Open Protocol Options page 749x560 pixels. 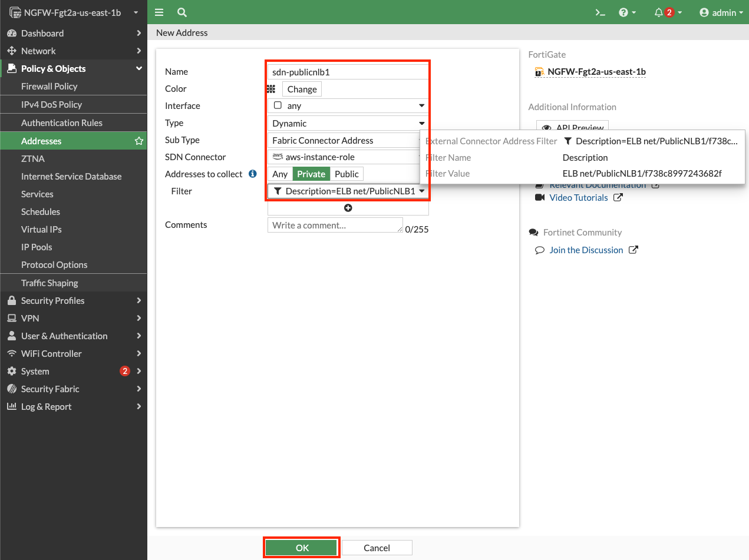pos(54,264)
